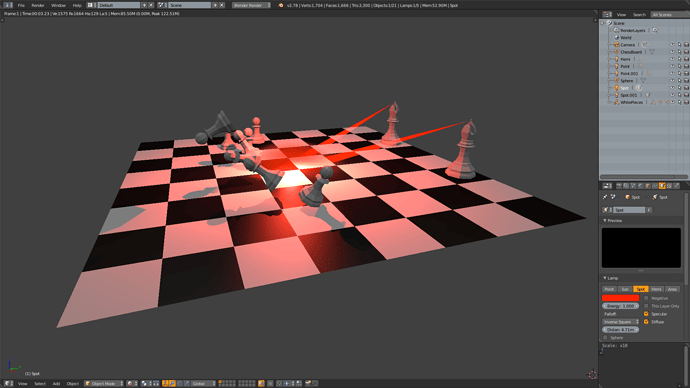Toggle selectability arrow for ChessBoard object
This screenshot has height=388, width=690.
coord(679,52)
